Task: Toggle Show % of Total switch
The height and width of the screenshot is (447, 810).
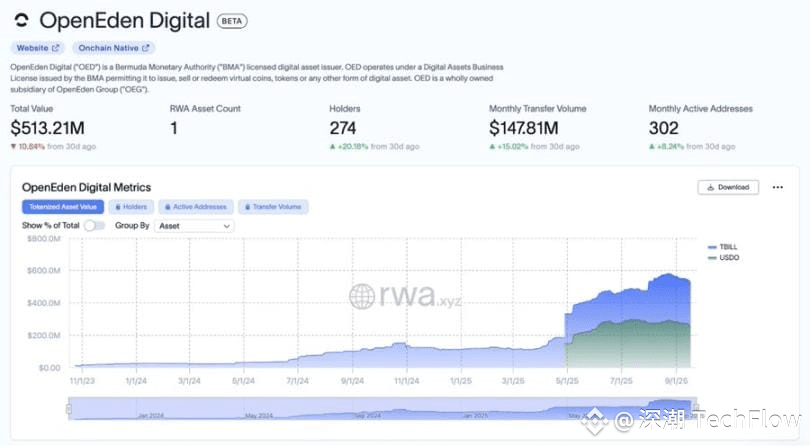Action: coord(94,225)
